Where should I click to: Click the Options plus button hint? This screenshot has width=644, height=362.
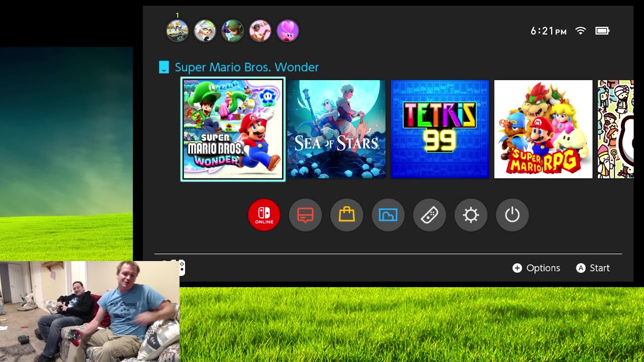pos(536,268)
